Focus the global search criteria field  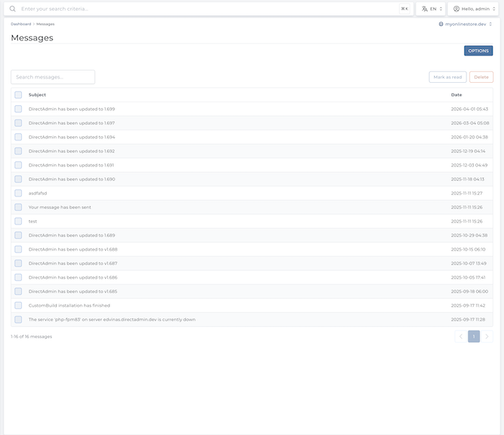coord(209,9)
